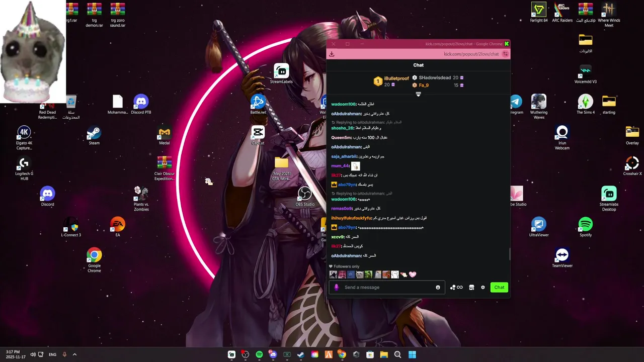Open Crosshair X shortcut

tap(632, 166)
